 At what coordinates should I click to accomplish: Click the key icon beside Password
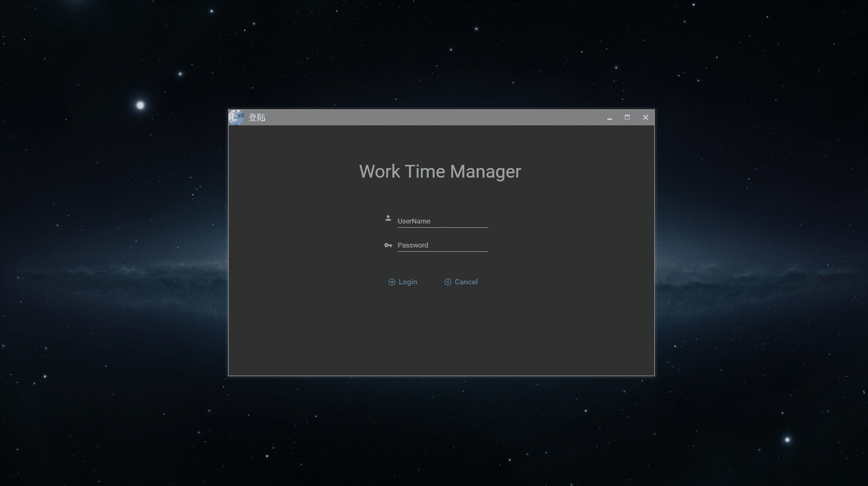[x=388, y=245]
